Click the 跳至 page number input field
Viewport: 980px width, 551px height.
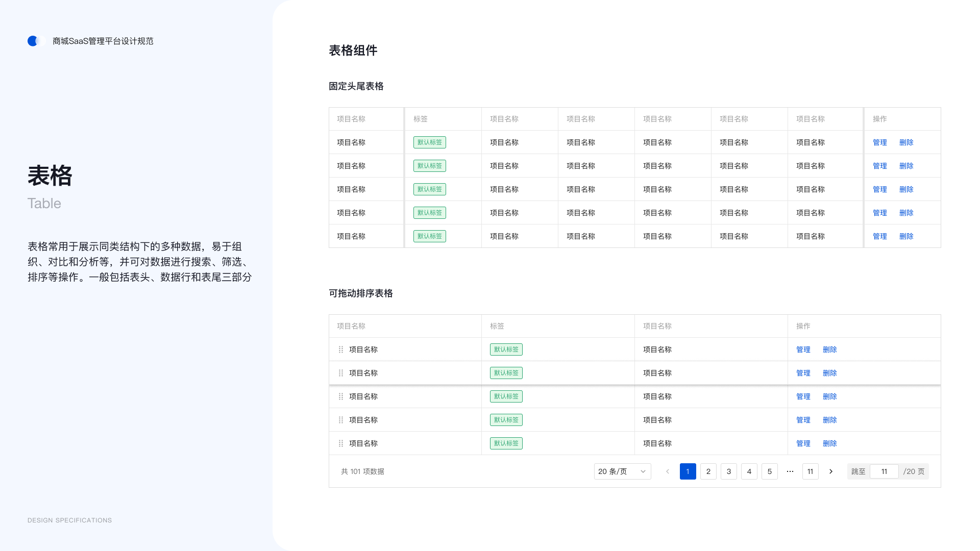884,471
